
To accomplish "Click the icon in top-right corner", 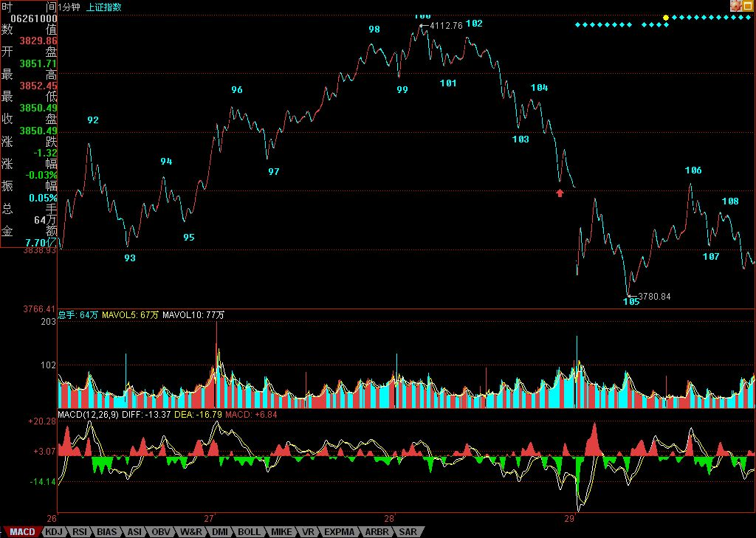I will 735,6.
